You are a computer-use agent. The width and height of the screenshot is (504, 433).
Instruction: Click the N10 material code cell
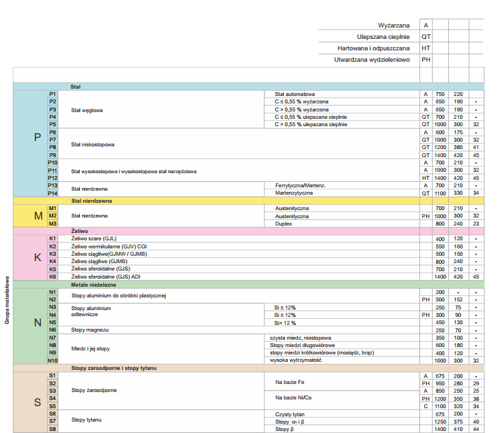(x=53, y=360)
